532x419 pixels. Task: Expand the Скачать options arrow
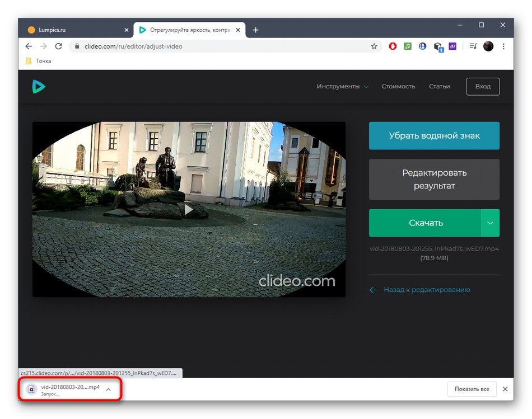490,223
